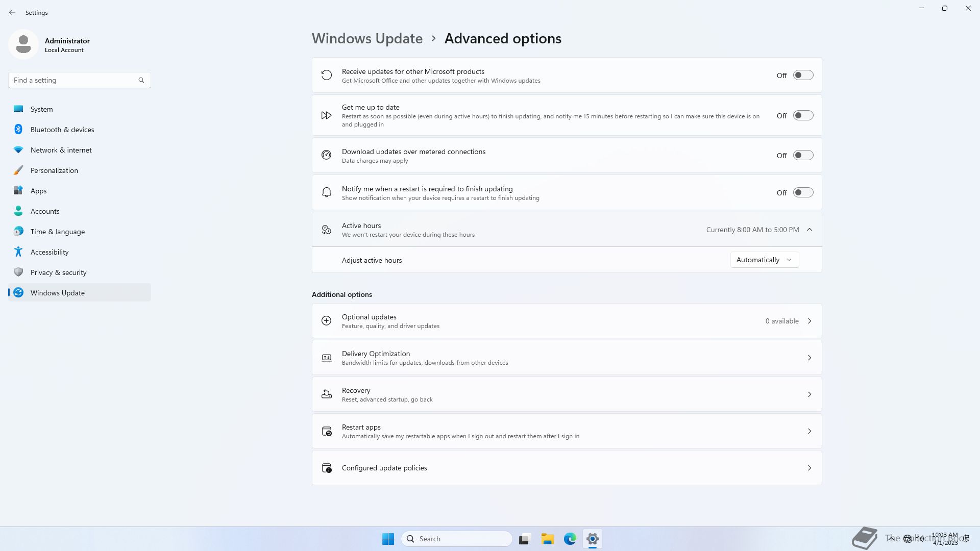This screenshot has height=551, width=980.
Task: Click the gauge icon for metered connections
Action: pos(327,155)
